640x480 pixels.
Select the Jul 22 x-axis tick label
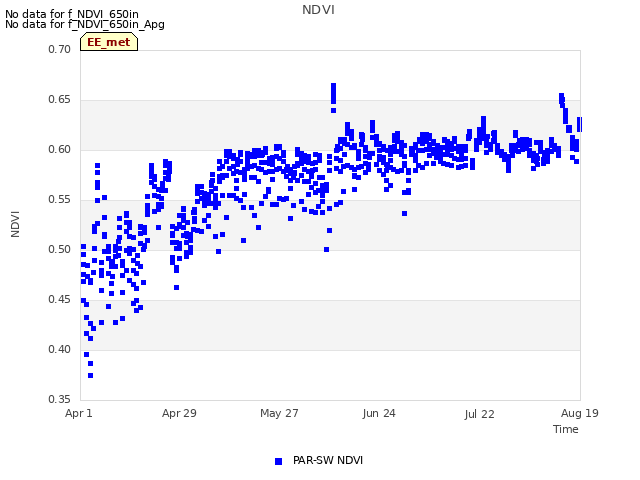click(x=479, y=414)
